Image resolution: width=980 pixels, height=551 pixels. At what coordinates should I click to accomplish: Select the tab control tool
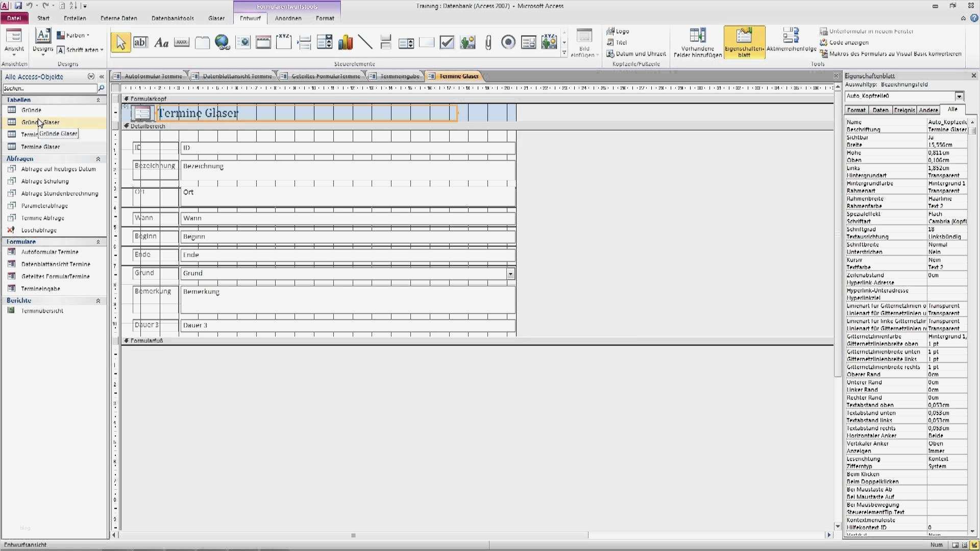pos(202,42)
